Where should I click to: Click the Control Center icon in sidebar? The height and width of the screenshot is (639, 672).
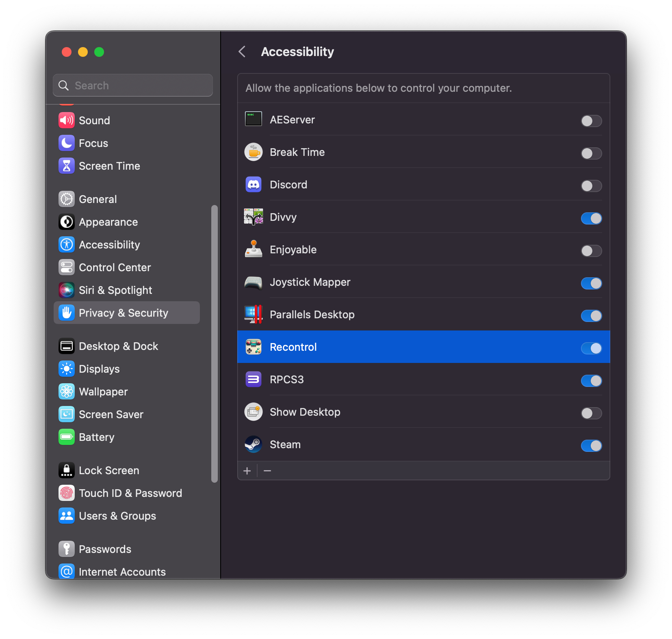[67, 267]
